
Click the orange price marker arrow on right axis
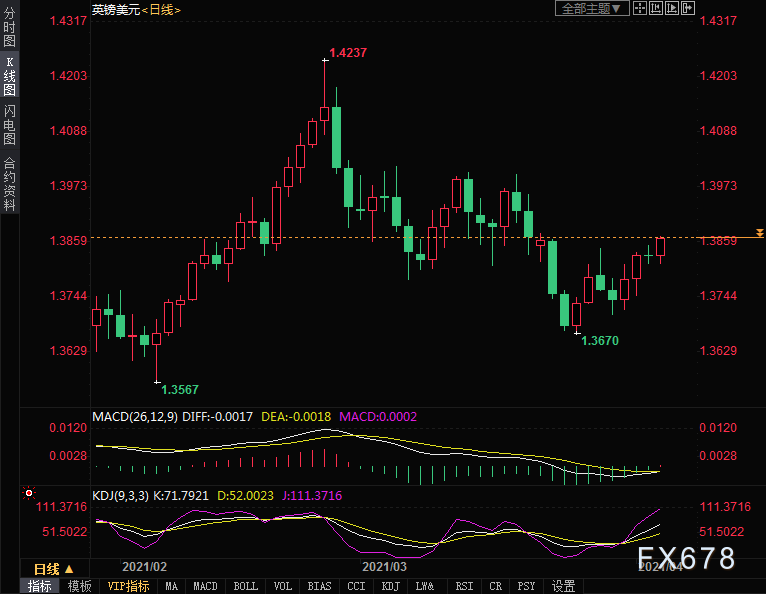pyautogui.click(x=760, y=233)
